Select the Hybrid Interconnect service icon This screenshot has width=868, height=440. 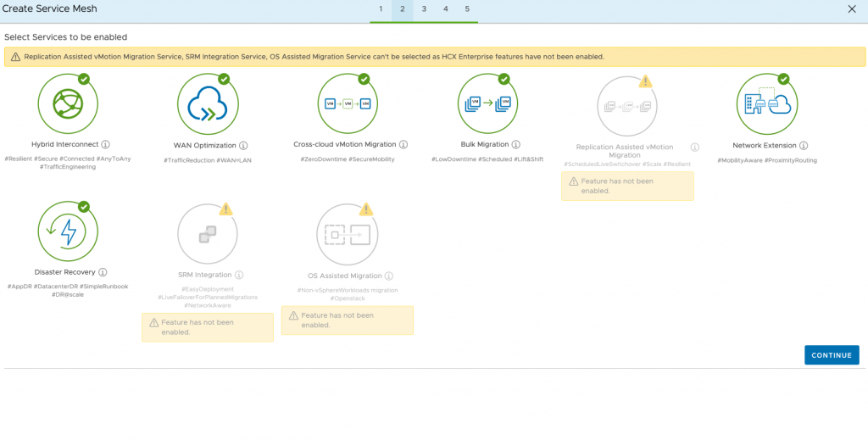click(68, 104)
